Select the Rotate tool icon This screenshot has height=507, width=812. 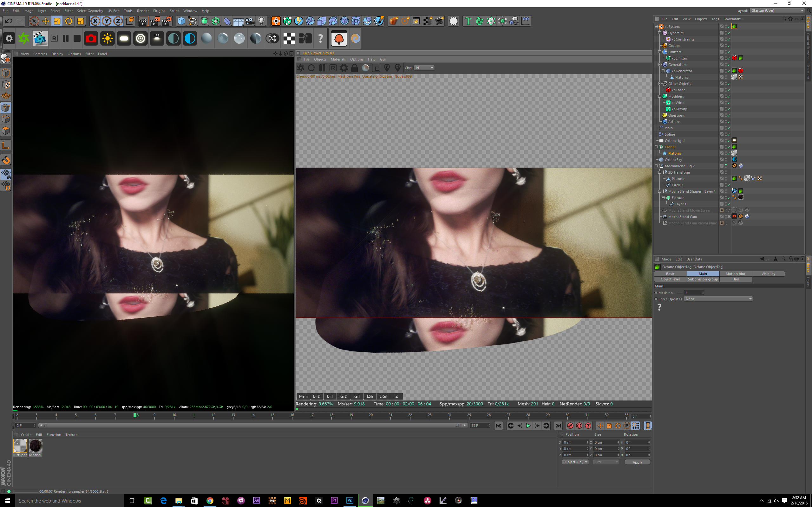(69, 21)
